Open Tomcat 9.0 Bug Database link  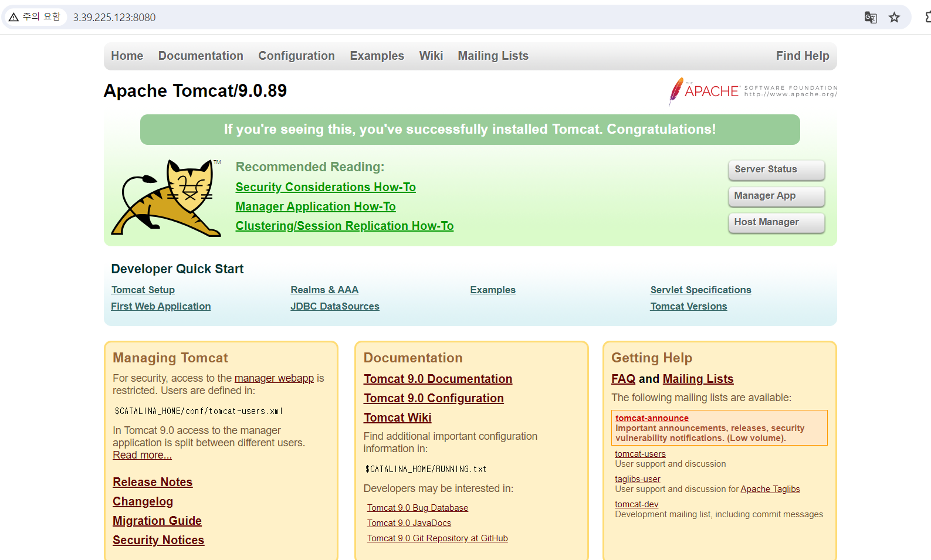[418, 508]
